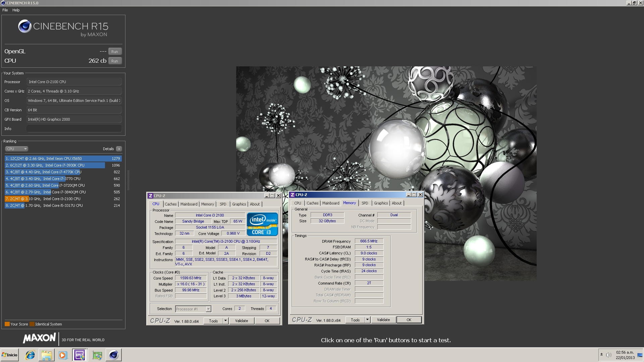Click the volume speaker tray icon
This screenshot has height=362, width=644.
609,355
